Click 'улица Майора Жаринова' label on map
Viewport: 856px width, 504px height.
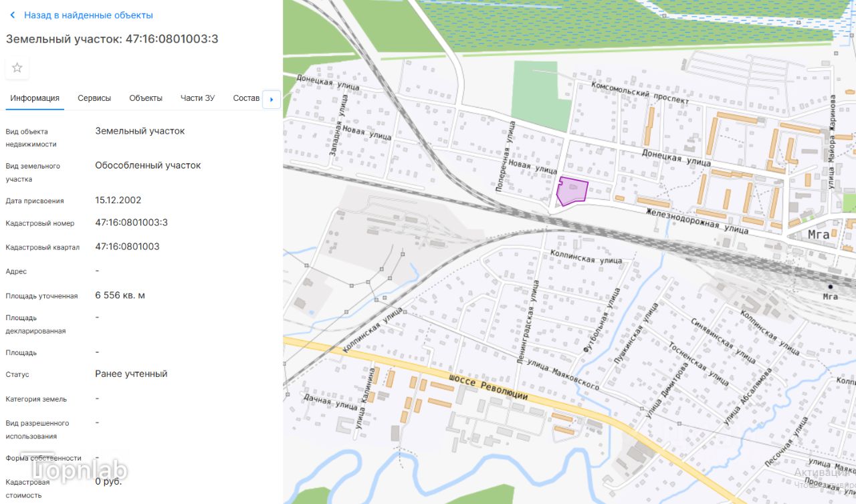point(833,142)
